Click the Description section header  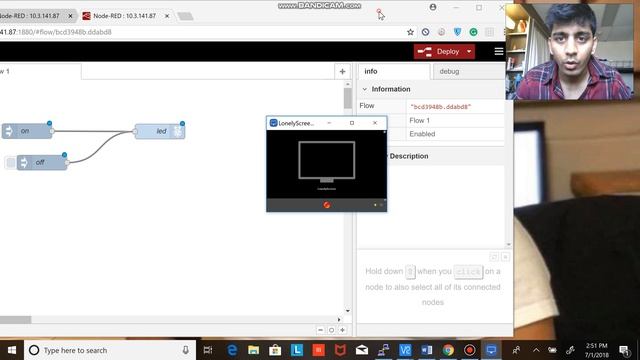click(409, 156)
